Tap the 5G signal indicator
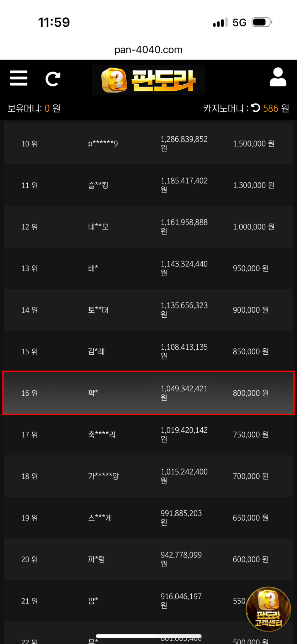 click(x=239, y=23)
